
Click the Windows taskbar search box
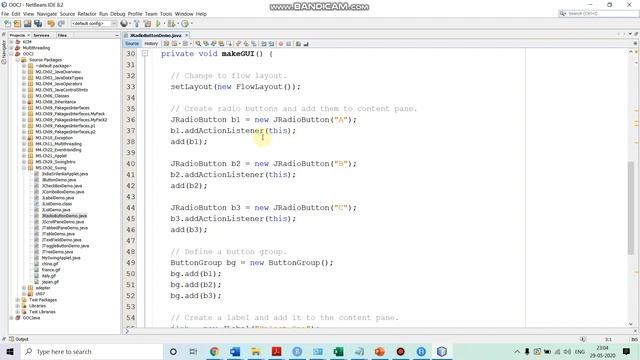pyautogui.click(x=91, y=351)
